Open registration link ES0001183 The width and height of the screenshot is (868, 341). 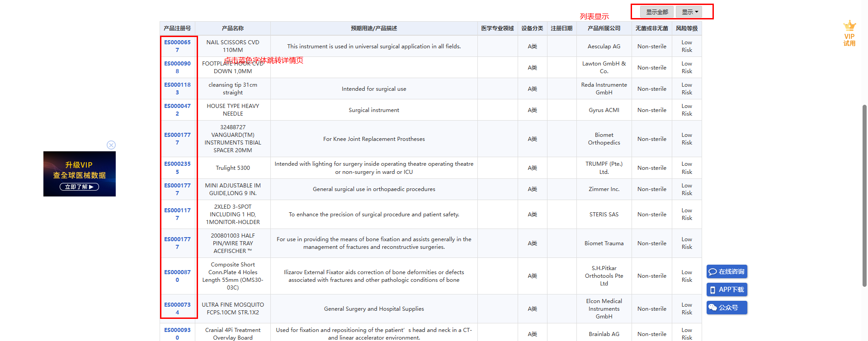[x=177, y=89]
